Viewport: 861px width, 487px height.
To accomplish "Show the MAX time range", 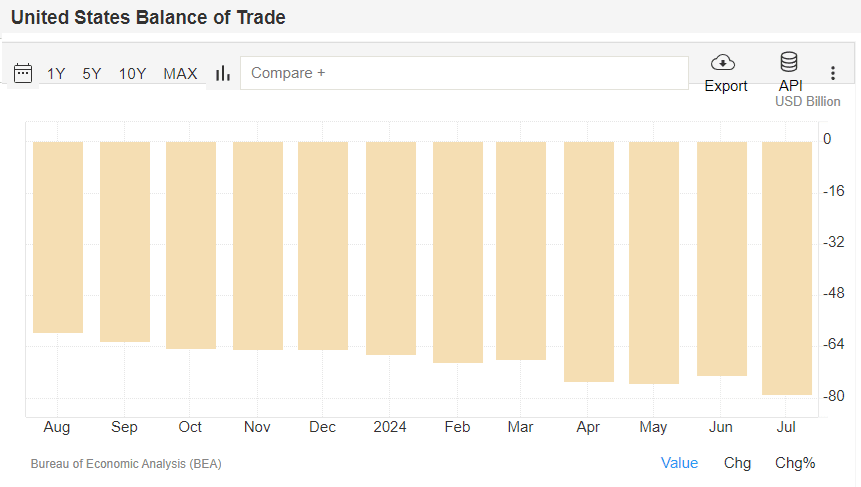I will coord(180,73).
